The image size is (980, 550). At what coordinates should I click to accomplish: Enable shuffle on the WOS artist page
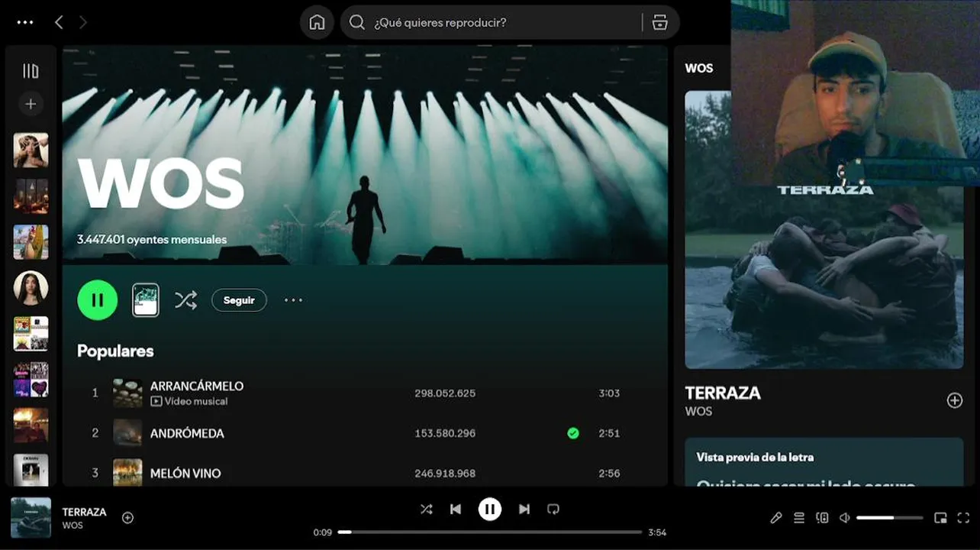tap(185, 299)
